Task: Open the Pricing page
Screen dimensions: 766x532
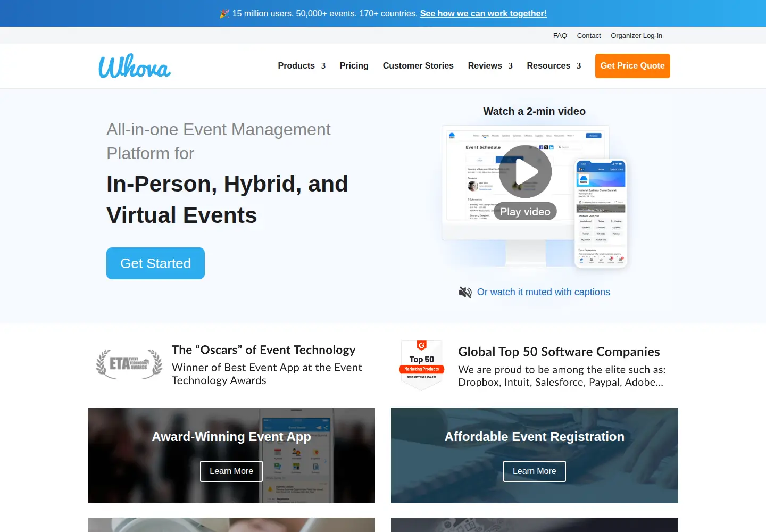Action: click(x=354, y=66)
